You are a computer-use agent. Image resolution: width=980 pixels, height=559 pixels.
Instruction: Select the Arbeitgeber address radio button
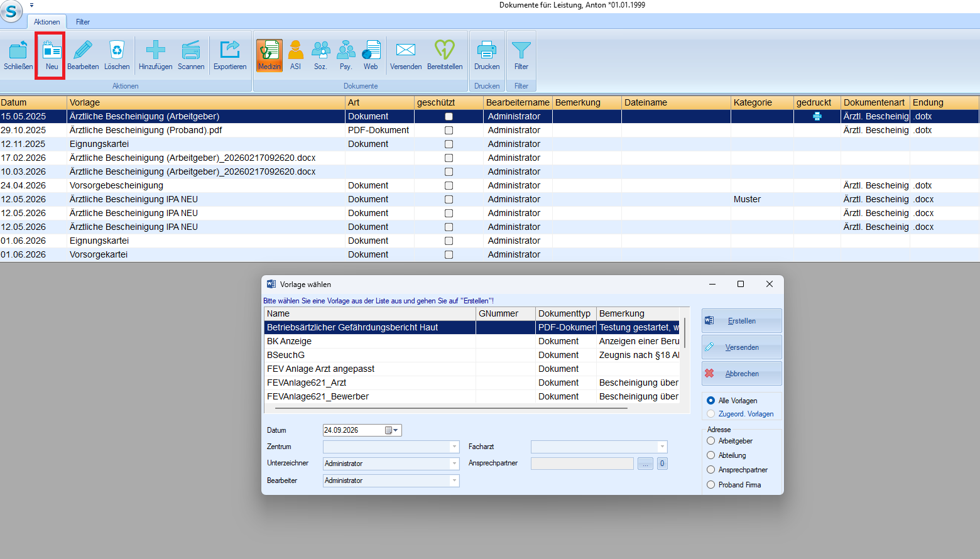[x=711, y=441]
